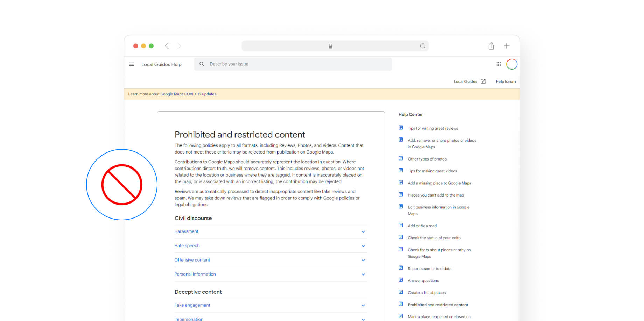The width and height of the screenshot is (644, 321).
Task: Click article icon beside Report spam or bad data
Action: (401, 268)
